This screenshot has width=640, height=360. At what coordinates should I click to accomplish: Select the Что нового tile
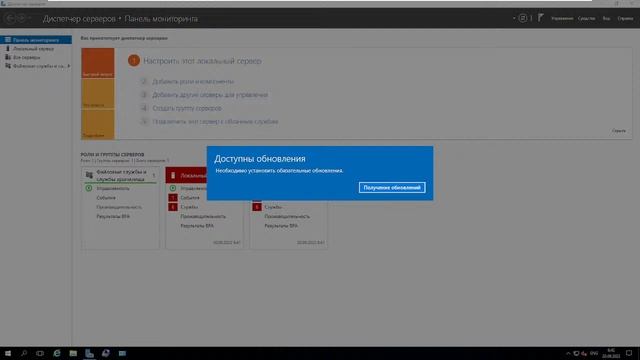click(x=98, y=94)
